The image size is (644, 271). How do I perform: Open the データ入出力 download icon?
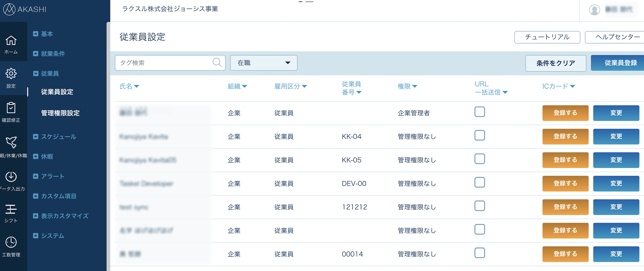11,177
